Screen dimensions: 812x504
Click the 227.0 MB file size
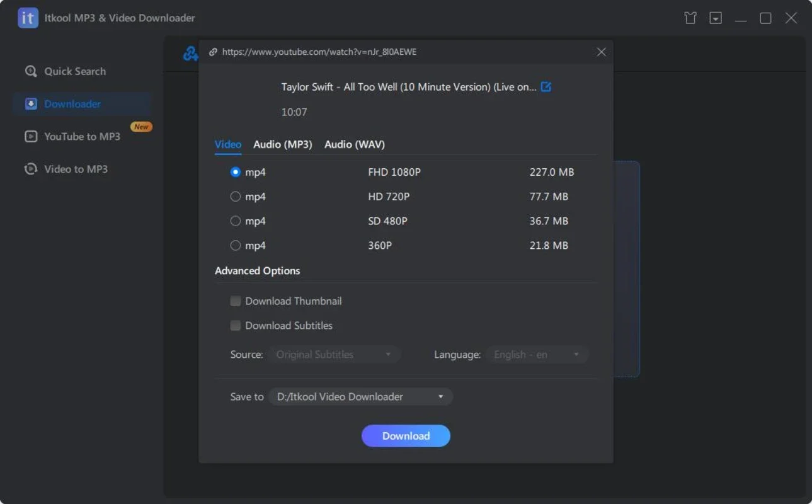[552, 172]
